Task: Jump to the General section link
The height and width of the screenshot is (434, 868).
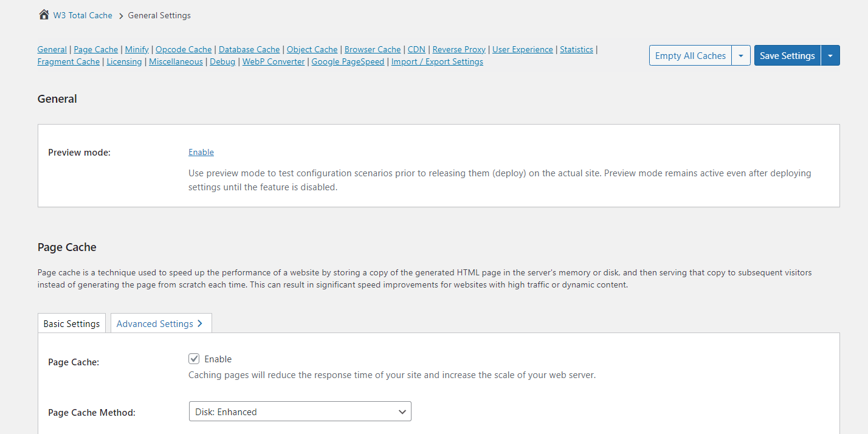Action: point(52,49)
